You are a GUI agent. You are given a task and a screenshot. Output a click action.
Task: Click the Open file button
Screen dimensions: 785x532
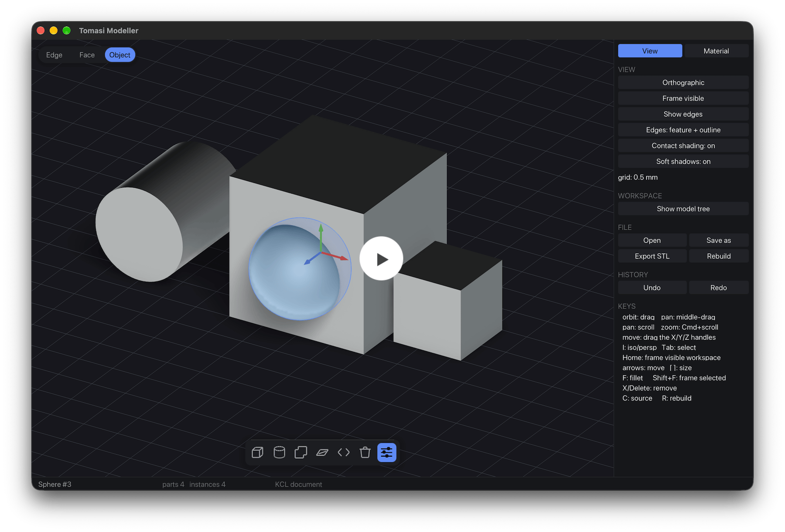pyautogui.click(x=652, y=240)
